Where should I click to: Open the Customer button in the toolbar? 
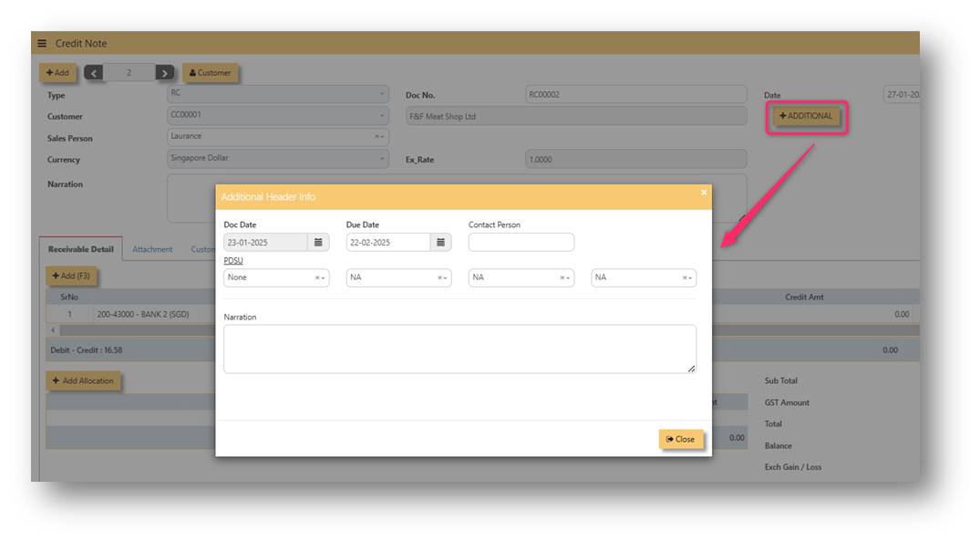[x=210, y=73]
